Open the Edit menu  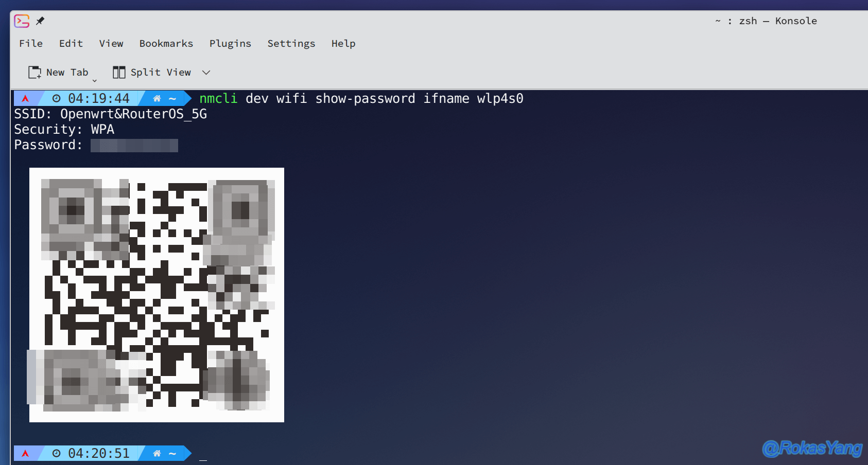click(71, 44)
